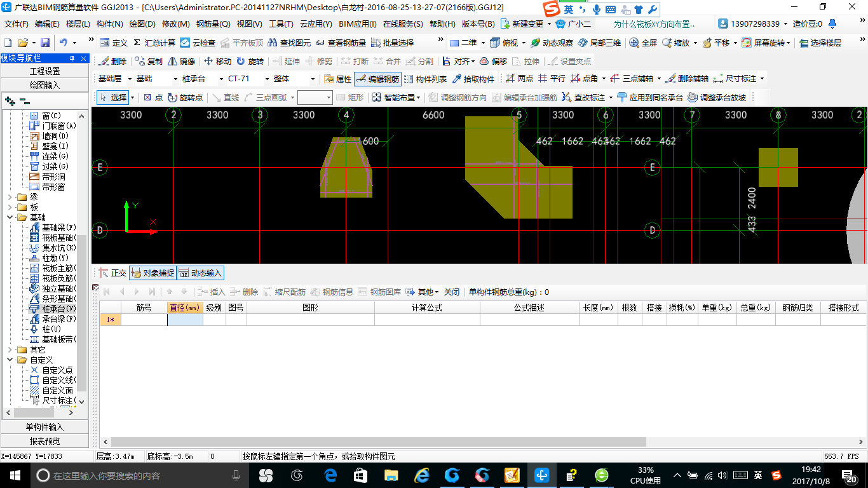Viewport: 868px width, 488px height.
Task: Open the 文件(F) menu
Action: click(x=16, y=24)
